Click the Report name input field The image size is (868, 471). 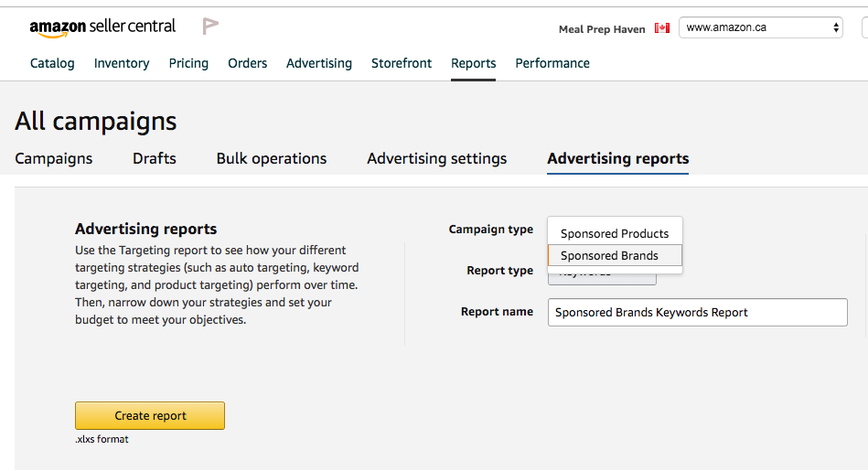coord(698,312)
